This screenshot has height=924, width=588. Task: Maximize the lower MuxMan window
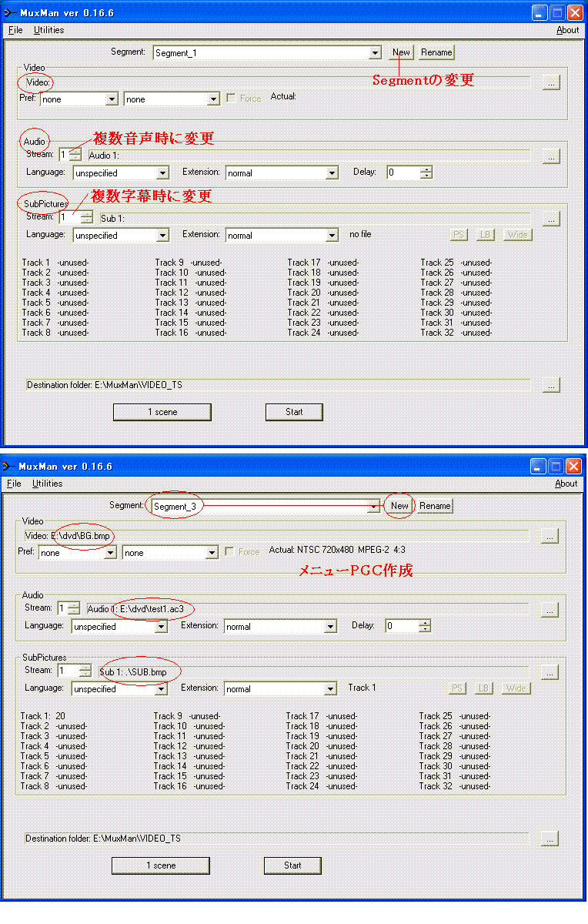(556, 467)
